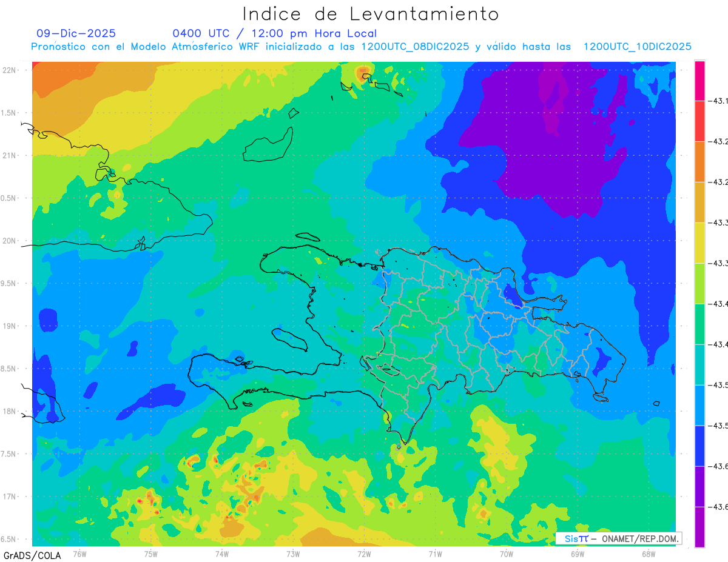Click '0400 UTC / 12:00 pm Hora Local'
728x562 pixels.
(x=274, y=33)
